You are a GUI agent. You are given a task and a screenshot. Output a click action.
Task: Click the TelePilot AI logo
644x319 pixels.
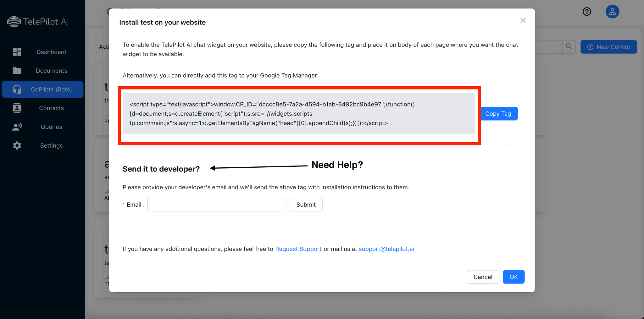[38, 21]
